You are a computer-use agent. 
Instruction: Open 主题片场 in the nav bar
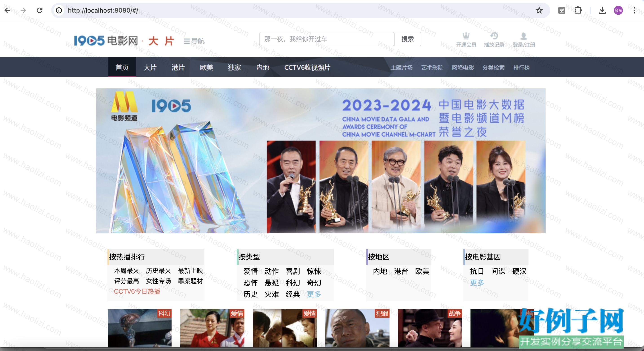[x=402, y=67]
